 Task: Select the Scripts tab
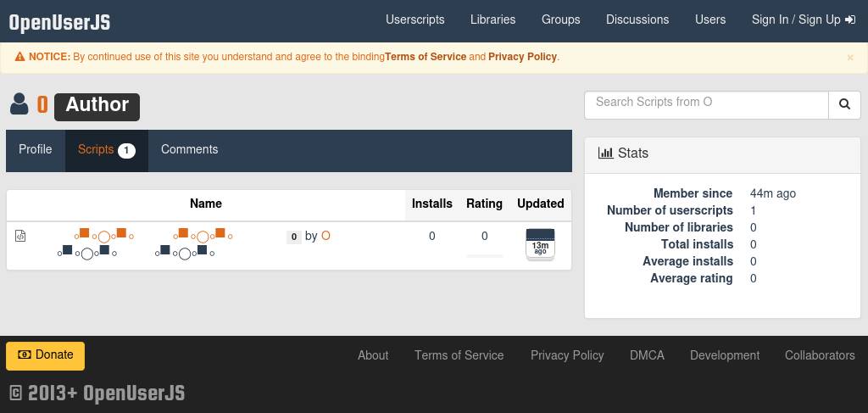(106, 150)
